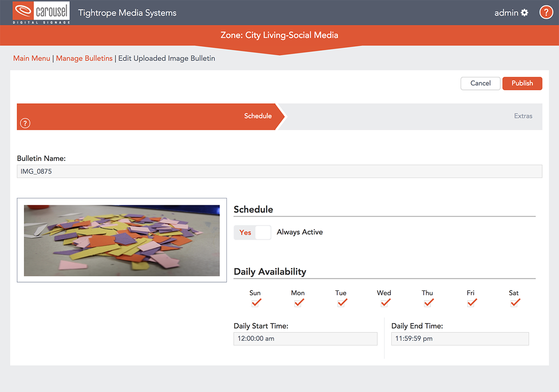Go to Main Menu breadcrumb link
559x392 pixels.
click(32, 59)
